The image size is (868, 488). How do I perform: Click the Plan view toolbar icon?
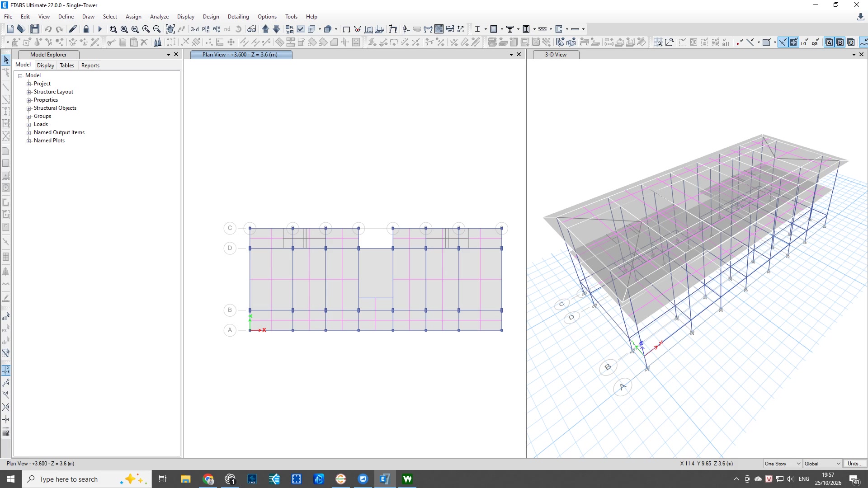tap(206, 29)
